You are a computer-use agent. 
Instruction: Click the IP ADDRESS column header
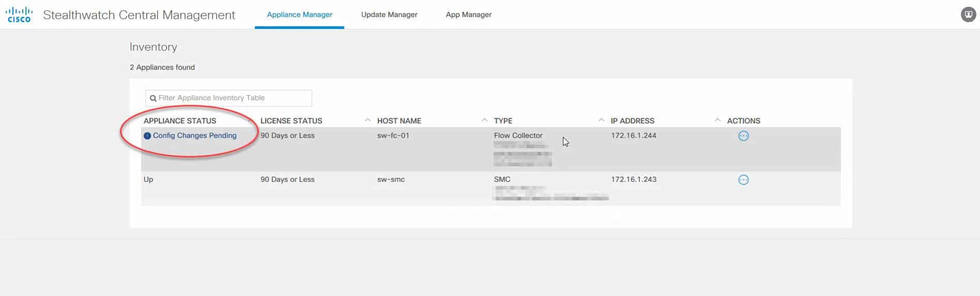pyautogui.click(x=632, y=121)
